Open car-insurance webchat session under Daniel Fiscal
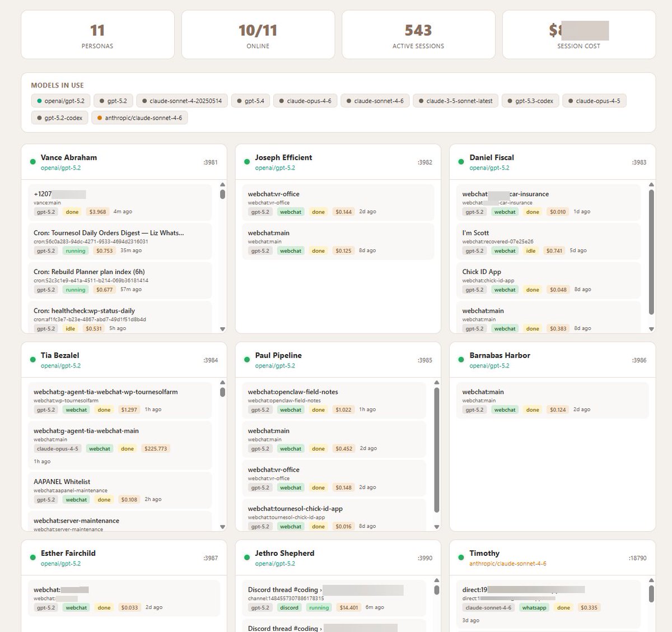The height and width of the screenshot is (632, 672). [x=548, y=202]
